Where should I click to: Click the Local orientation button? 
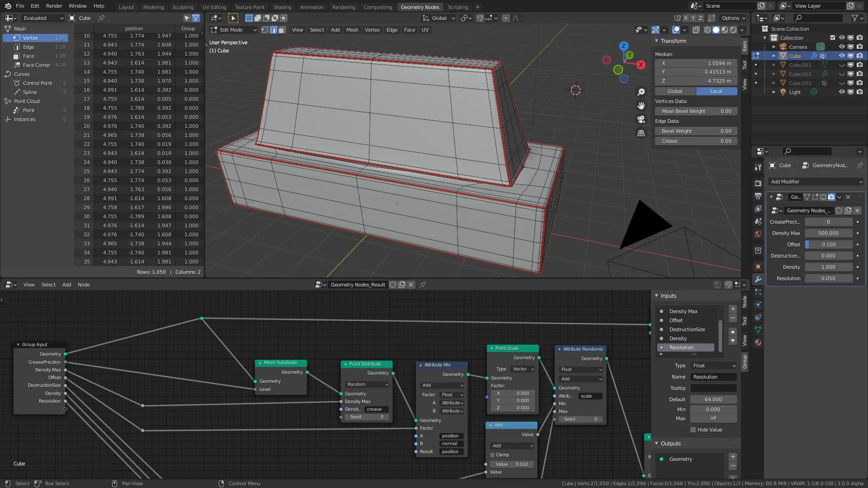click(x=716, y=91)
